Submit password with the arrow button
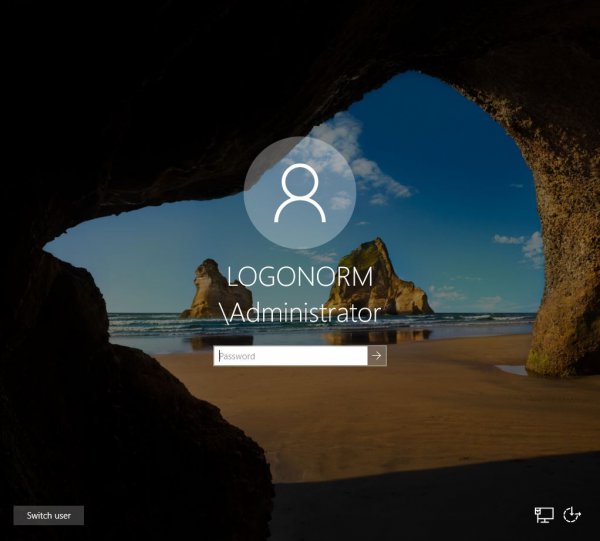This screenshot has height=541, width=600. (x=377, y=356)
